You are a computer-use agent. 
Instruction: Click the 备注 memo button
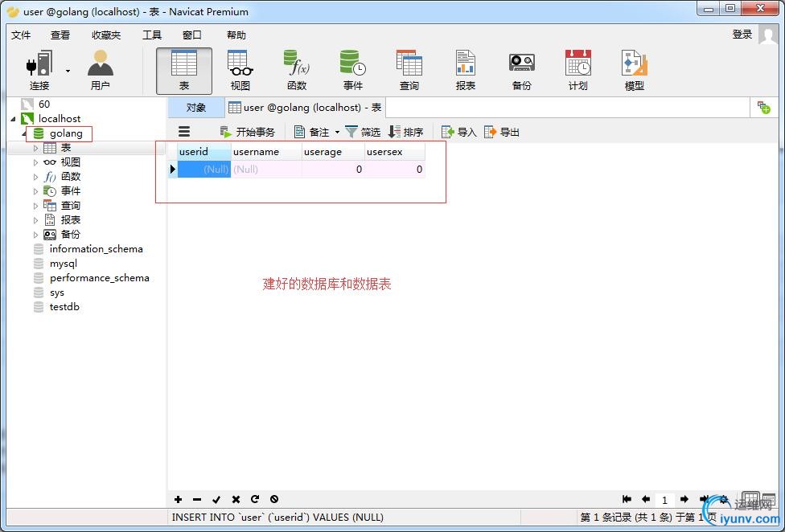pyautogui.click(x=312, y=132)
